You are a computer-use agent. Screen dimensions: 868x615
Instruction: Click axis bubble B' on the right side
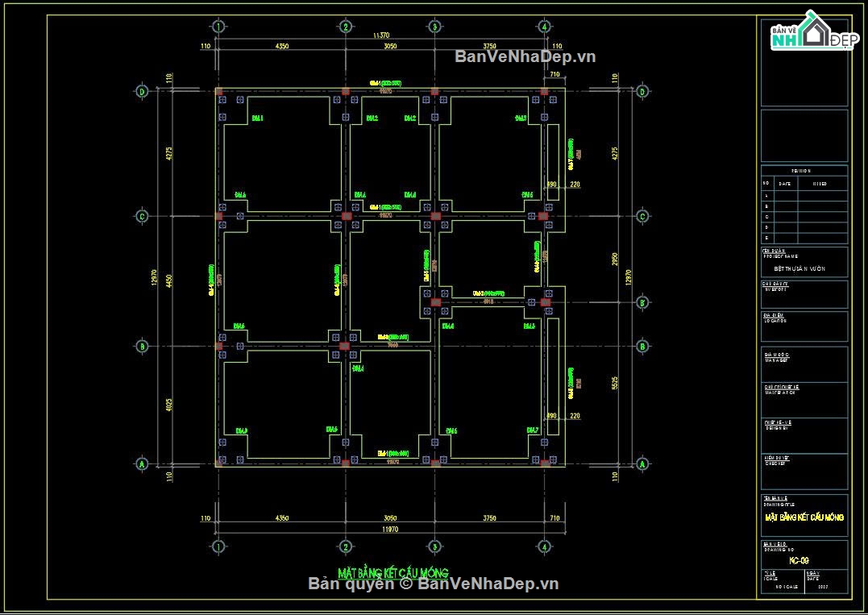(x=642, y=303)
